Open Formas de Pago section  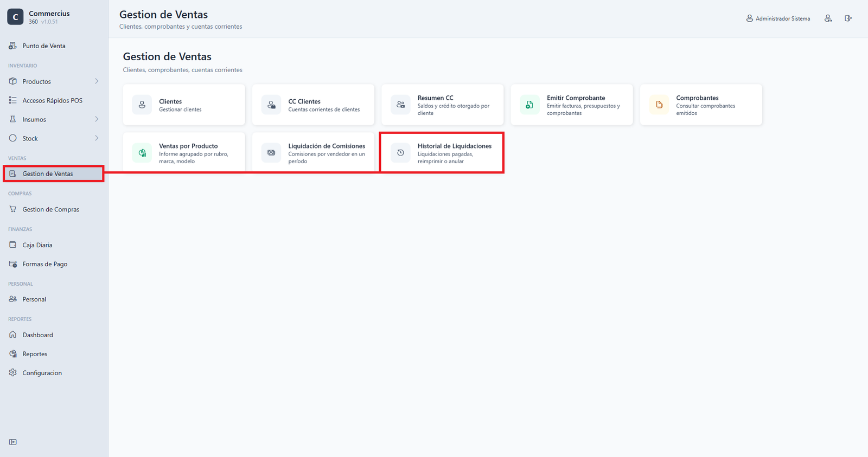[x=54, y=264]
